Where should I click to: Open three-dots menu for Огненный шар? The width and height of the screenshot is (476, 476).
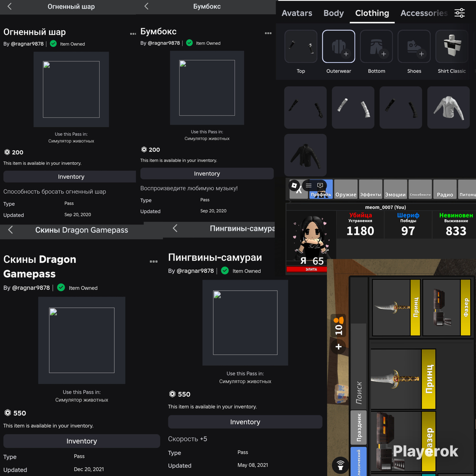(133, 34)
